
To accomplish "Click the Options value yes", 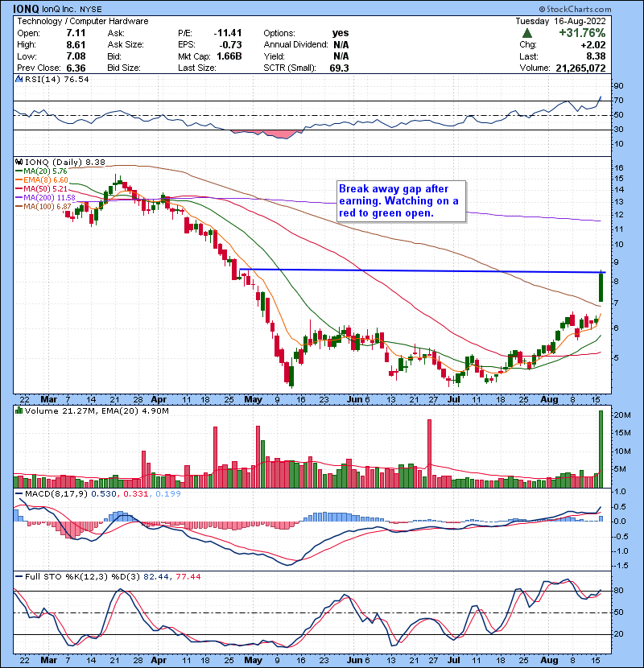I will pyautogui.click(x=341, y=33).
